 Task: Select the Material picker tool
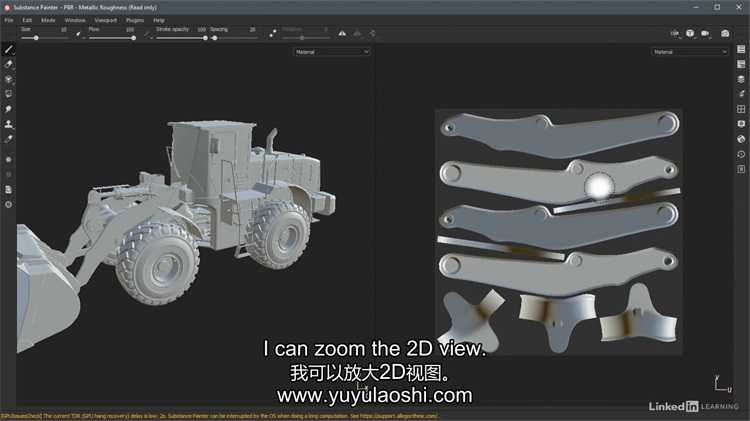(x=9, y=139)
